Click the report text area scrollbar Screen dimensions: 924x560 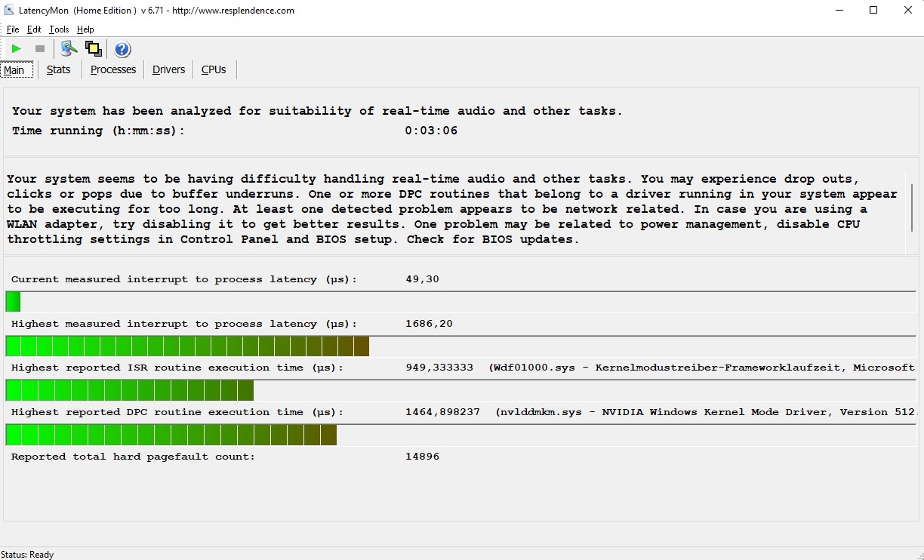912,206
